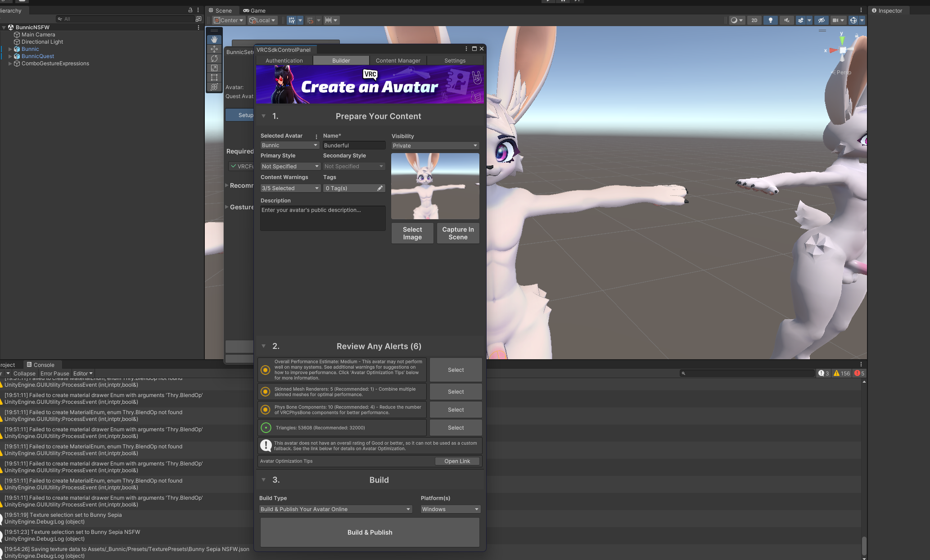Toggle scene audio mute icon
This screenshot has width=930, height=560.
click(x=786, y=20)
